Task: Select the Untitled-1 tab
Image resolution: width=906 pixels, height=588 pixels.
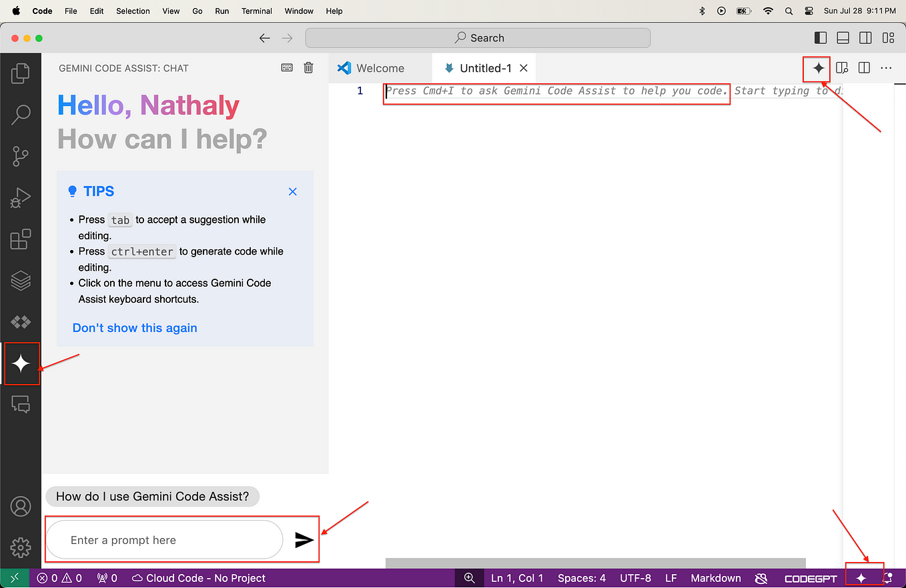Action: pyautogui.click(x=485, y=68)
